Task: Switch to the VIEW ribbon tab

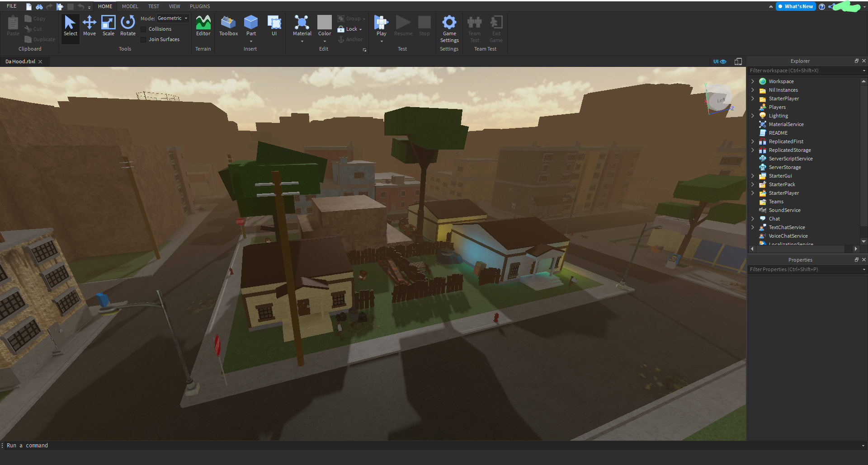Action: (x=175, y=6)
